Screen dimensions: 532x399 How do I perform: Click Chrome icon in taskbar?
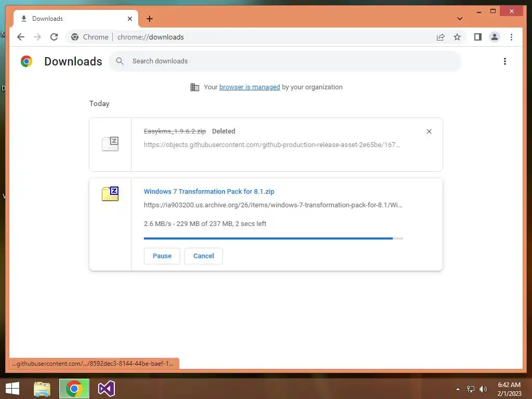tap(74, 389)
